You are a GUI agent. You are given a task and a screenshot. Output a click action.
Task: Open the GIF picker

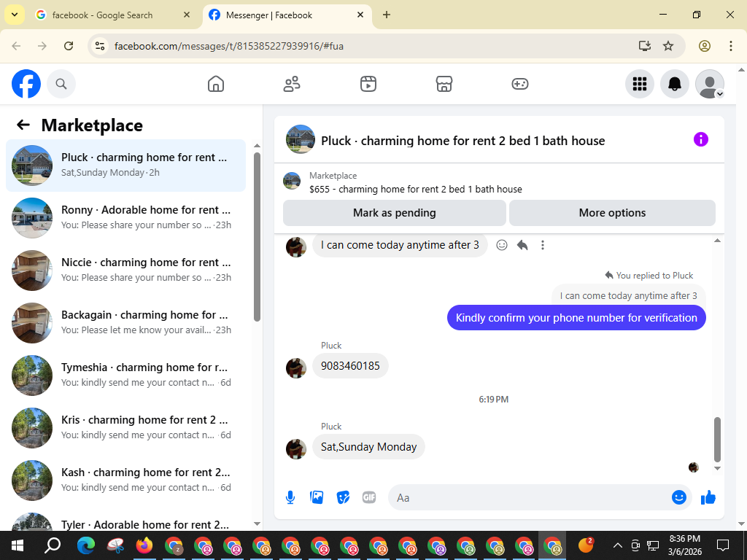[369, 497]
